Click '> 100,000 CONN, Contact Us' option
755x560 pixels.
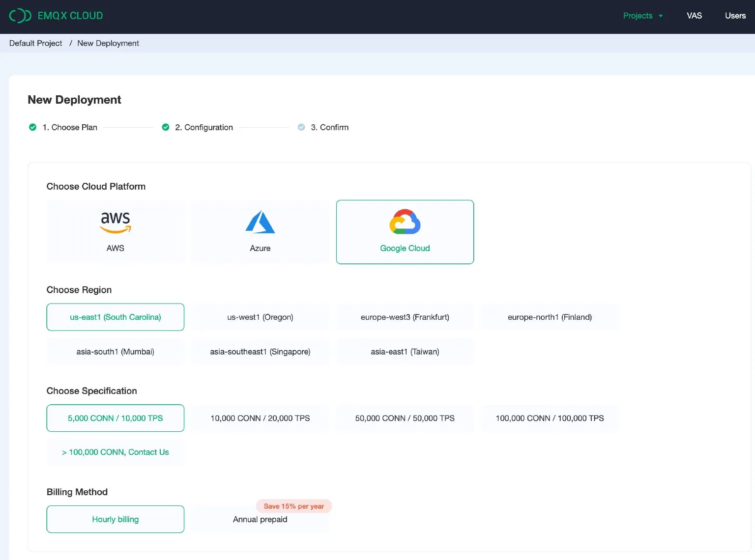(x=116, y=452)
